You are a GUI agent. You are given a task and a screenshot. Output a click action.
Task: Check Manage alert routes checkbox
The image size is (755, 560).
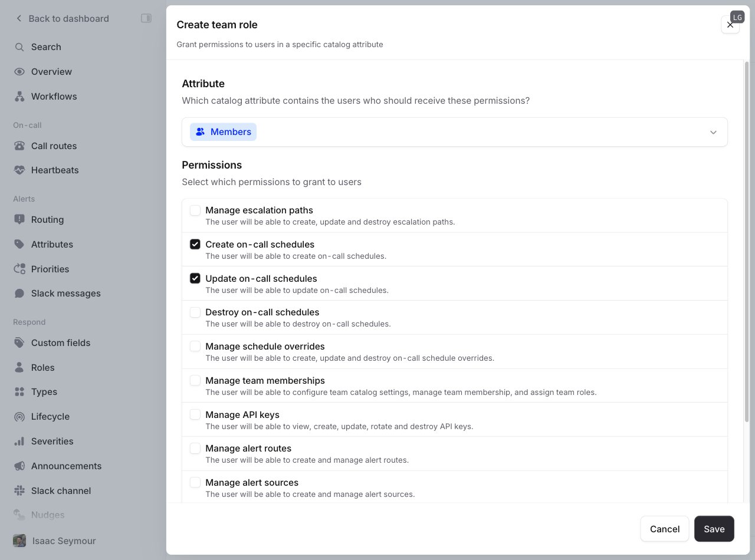(195, 449)
